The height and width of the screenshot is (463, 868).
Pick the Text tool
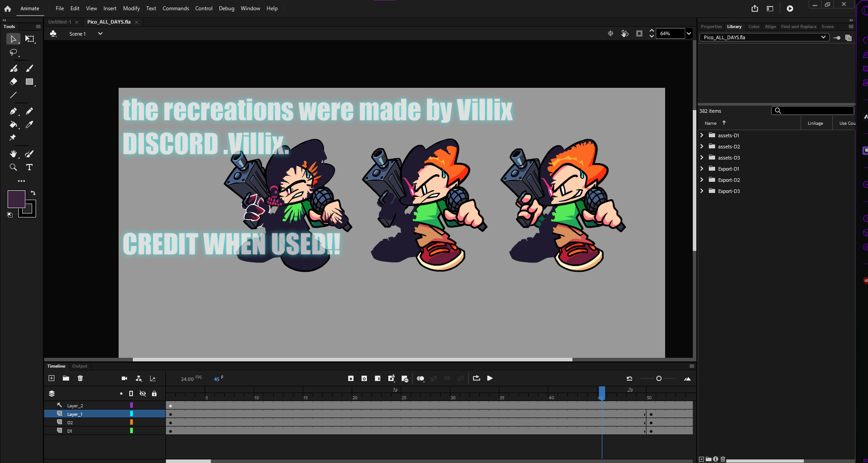29,167
